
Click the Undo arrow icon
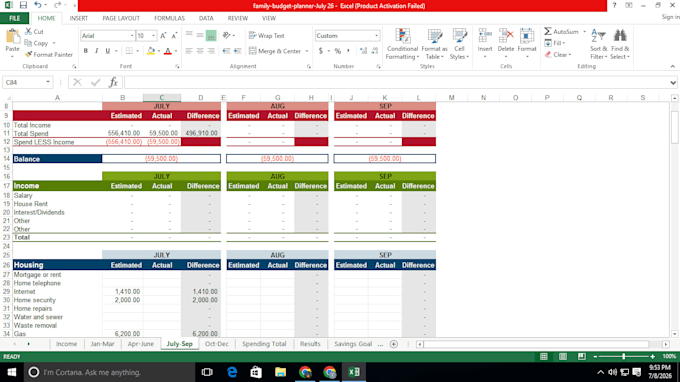(x=38, y=5)
